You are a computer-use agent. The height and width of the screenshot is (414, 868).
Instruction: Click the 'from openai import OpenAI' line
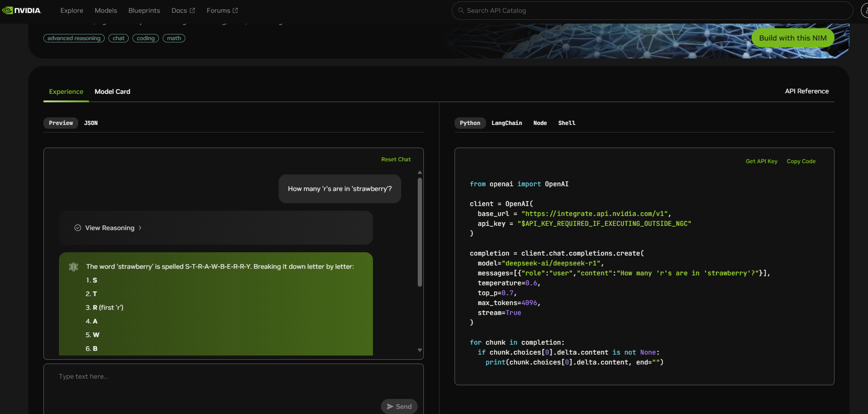coord(519,184)
